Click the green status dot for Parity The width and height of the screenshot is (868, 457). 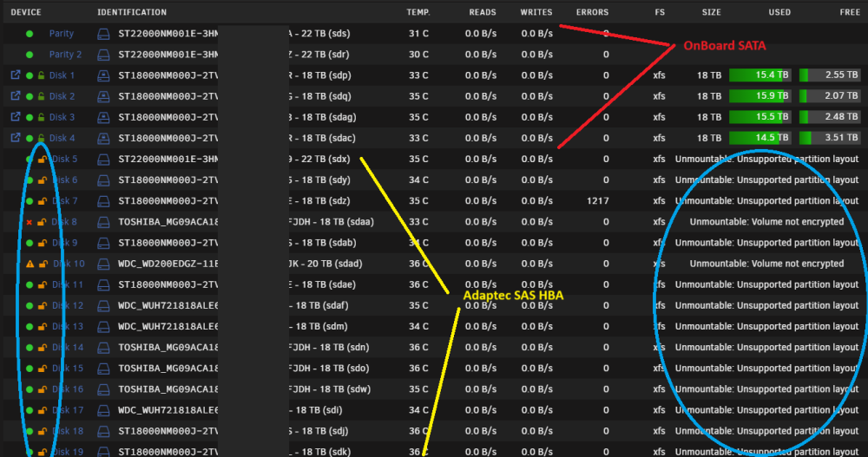[30, 34]
